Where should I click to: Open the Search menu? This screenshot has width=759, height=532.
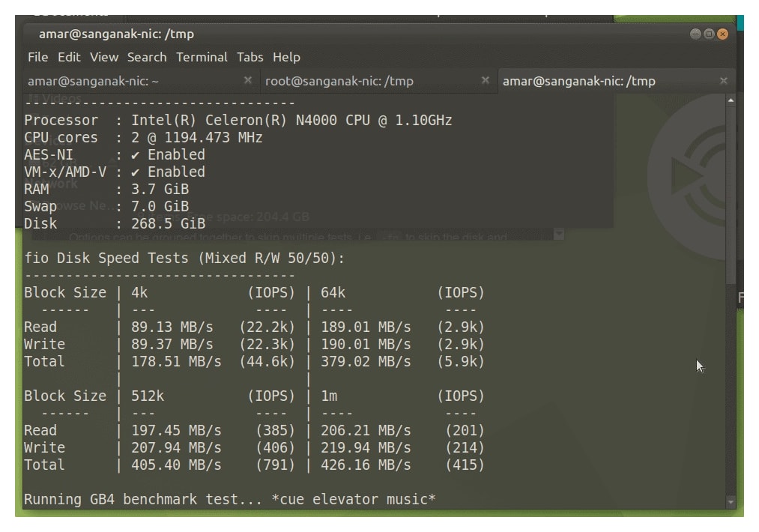(x=147, y=57)
